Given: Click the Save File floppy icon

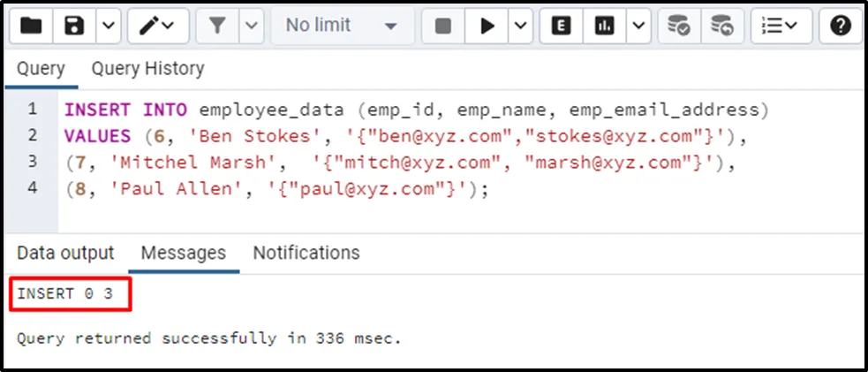Looking at the screenshot, I should click(x=74, y=27).
